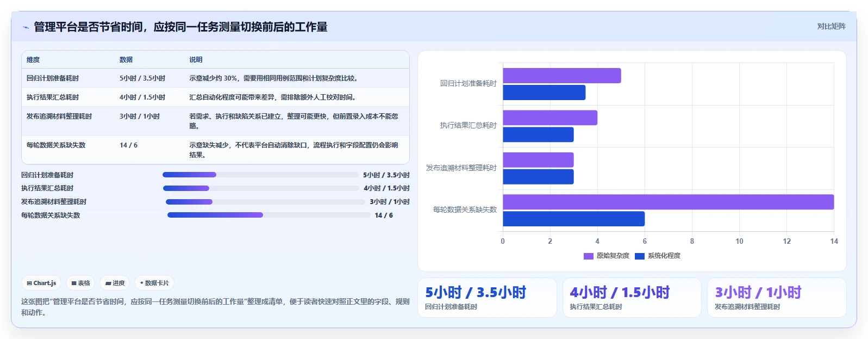Click the 发布追溯材料整理耗时 progress bar
868x339 pixels.
(265, 202)
